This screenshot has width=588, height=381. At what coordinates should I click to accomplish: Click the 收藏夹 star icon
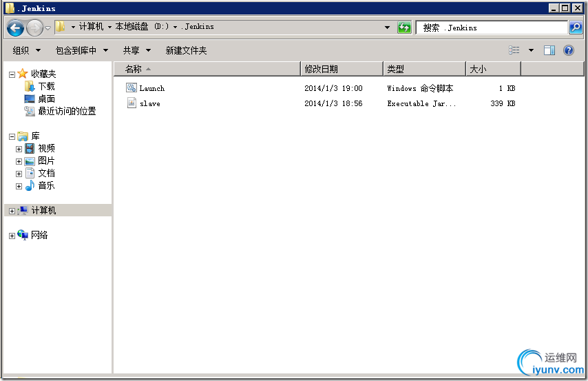tap(23, 73)
